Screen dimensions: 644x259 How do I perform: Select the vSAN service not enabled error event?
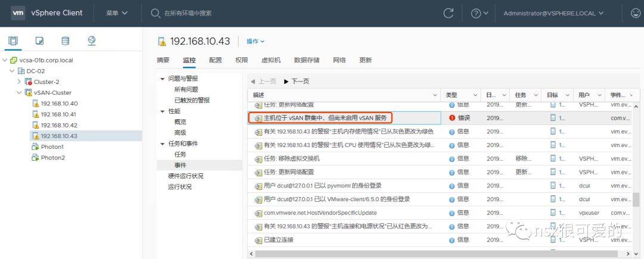pos(325,118)
